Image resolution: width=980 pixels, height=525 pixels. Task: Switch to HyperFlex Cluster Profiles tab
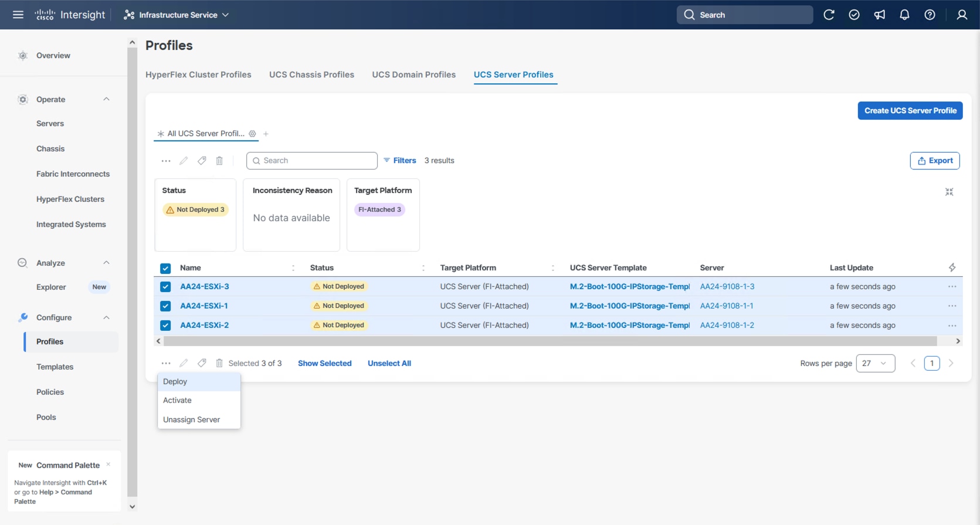pyautogui.click(x=198, y=74)
